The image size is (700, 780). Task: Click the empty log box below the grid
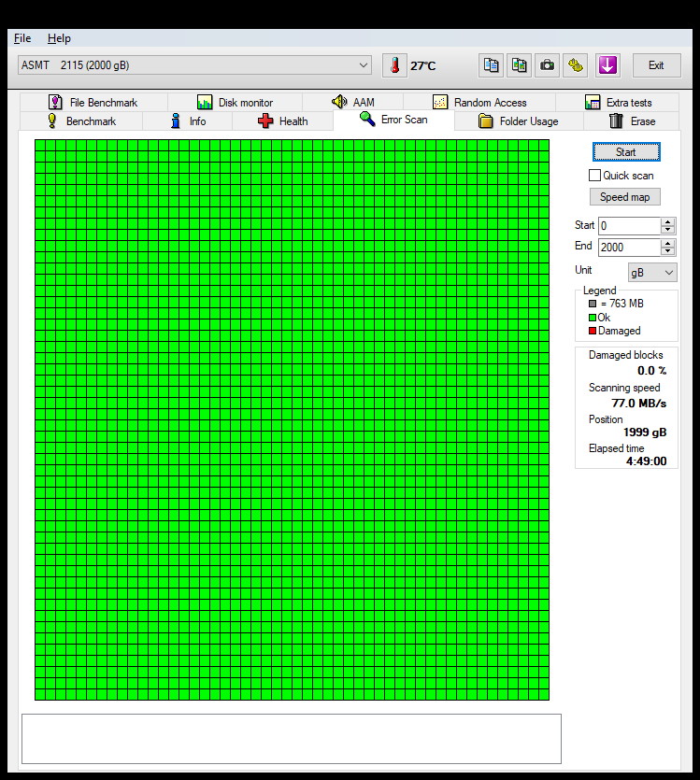pos(292,739)
